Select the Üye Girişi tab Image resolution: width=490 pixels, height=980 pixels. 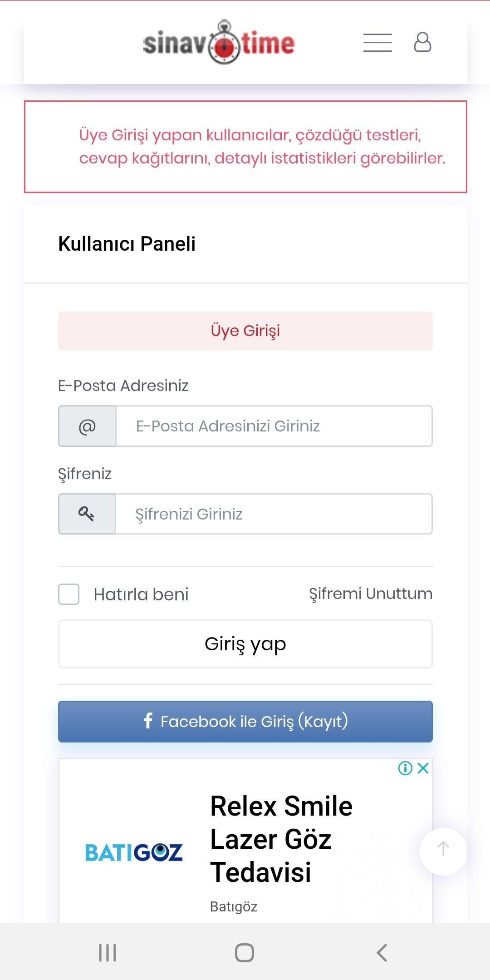coord(245,331)
